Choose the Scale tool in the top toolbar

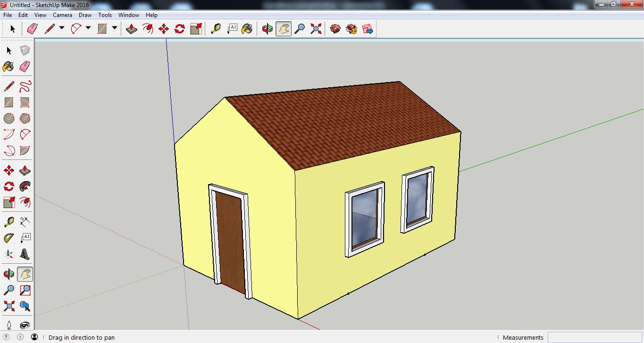click(196, 29)
